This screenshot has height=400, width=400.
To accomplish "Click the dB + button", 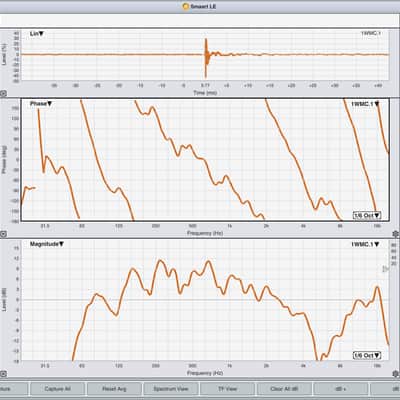I will click(x=340, y=389).
